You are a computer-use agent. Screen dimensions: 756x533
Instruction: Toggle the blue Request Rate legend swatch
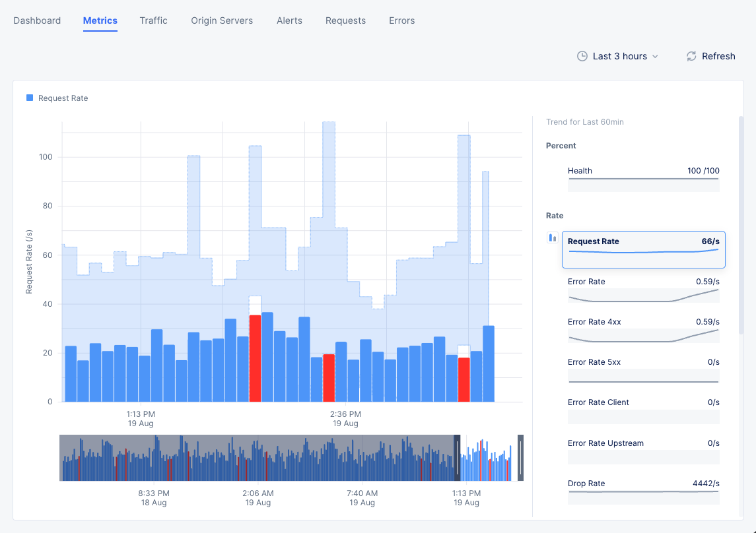29,98
